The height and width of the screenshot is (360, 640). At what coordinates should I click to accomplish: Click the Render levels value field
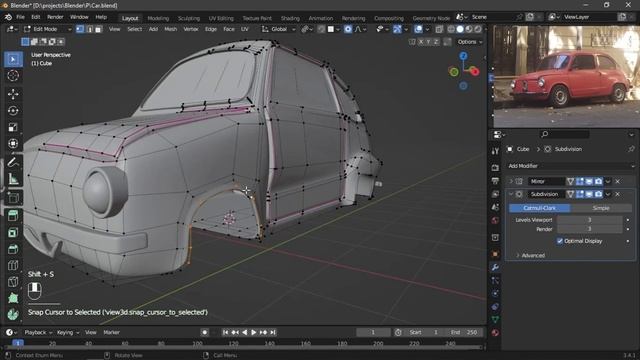(589, 229)
